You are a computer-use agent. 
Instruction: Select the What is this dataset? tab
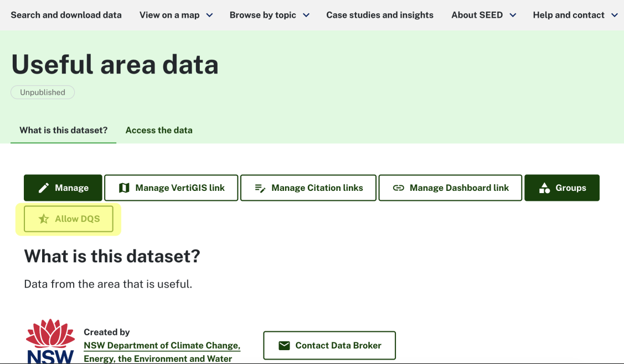(63, 130)
